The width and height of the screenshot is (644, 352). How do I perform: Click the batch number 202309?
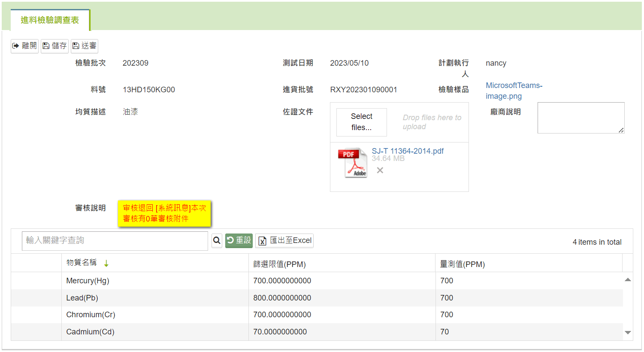(x=136, y=63)
